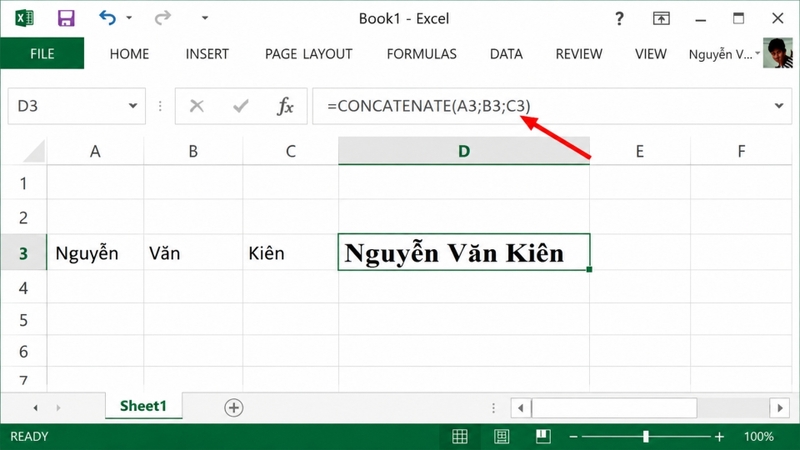Open the FILE tab
800x450 pixels.
(x=42, y=54)
